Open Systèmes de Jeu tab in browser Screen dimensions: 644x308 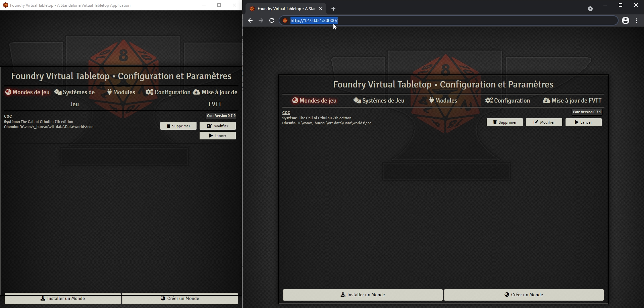(379, 101)
